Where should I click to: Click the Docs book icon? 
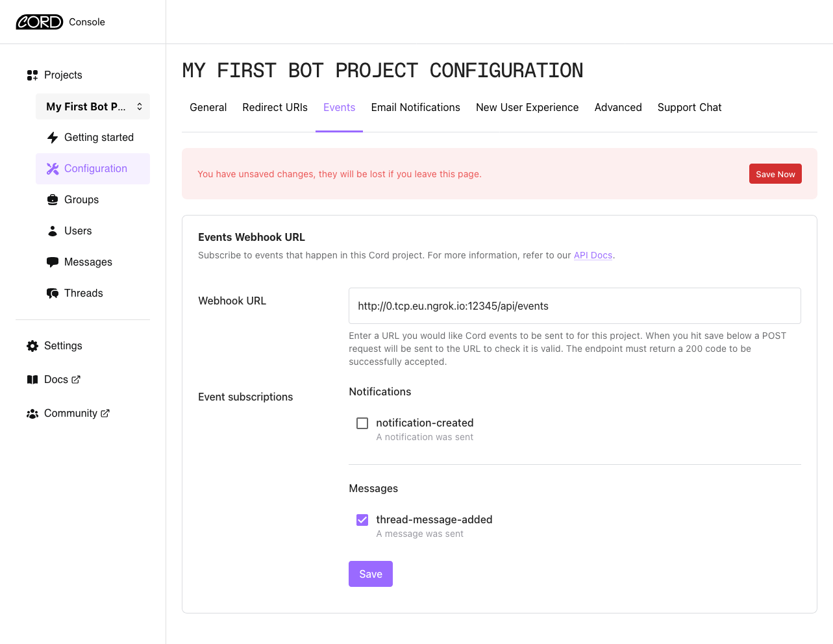[32, 380]
